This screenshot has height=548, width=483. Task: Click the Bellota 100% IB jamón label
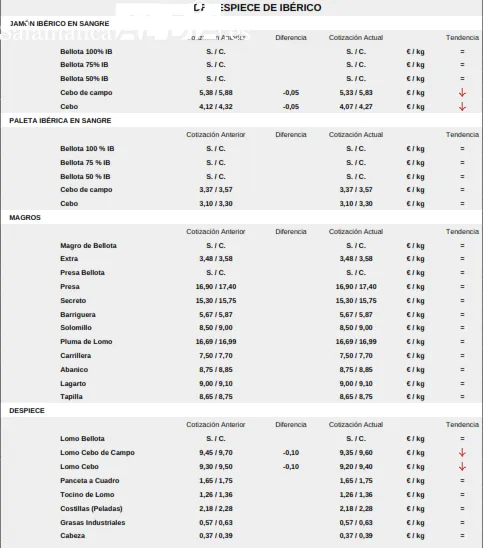coord(86,52)
